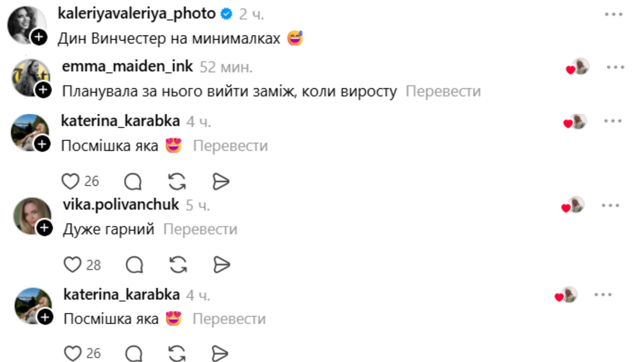Click the reply bubble under first katerina_karabka comment

click(x=133, y=182)
